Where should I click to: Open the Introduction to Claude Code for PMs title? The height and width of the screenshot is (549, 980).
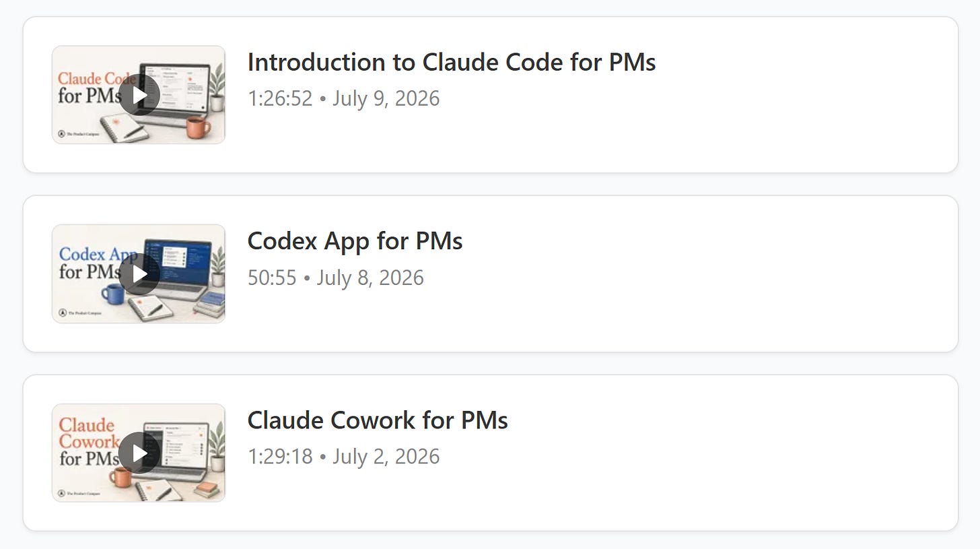pyautogui.click(x=452, y=62)
